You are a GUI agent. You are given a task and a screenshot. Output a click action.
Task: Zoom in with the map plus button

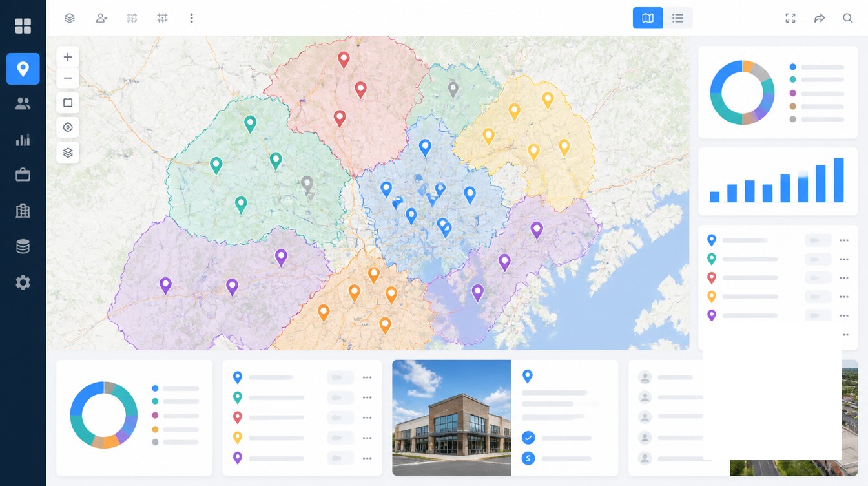(x=68, y=57)
